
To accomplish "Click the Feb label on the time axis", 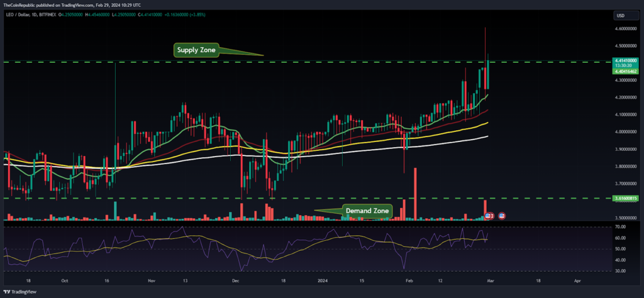I will click(x=409, y=282).
